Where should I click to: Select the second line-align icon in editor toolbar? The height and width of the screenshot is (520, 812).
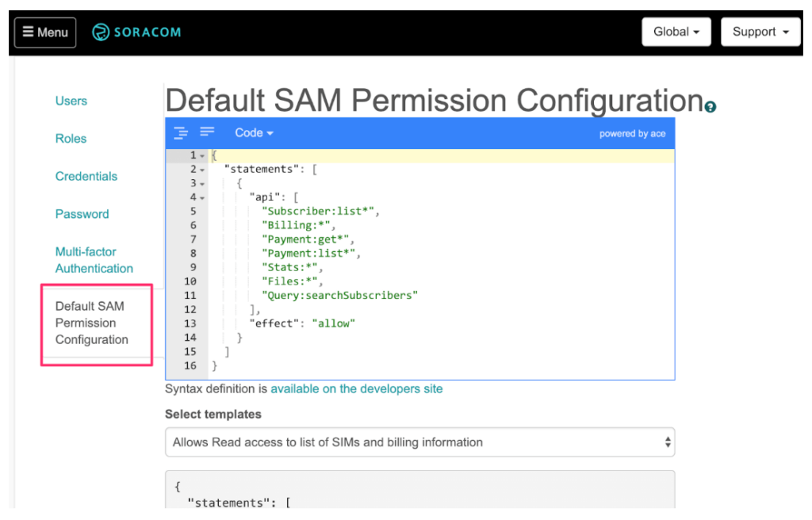[206, 132]
